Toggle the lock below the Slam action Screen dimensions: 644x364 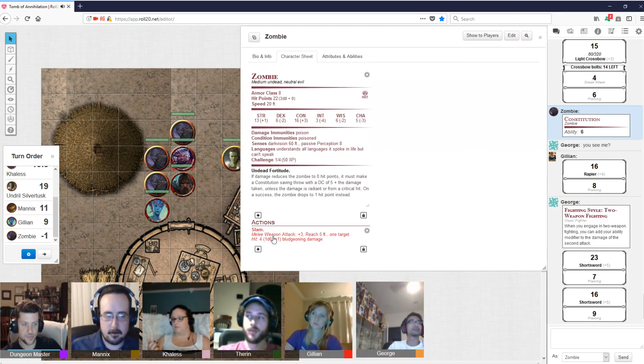(363, 249)
